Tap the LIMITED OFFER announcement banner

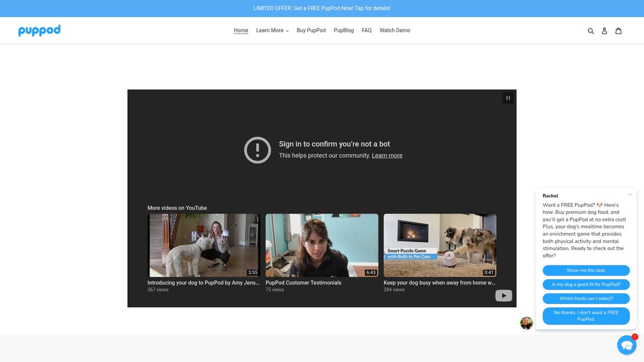pos(322,9)
